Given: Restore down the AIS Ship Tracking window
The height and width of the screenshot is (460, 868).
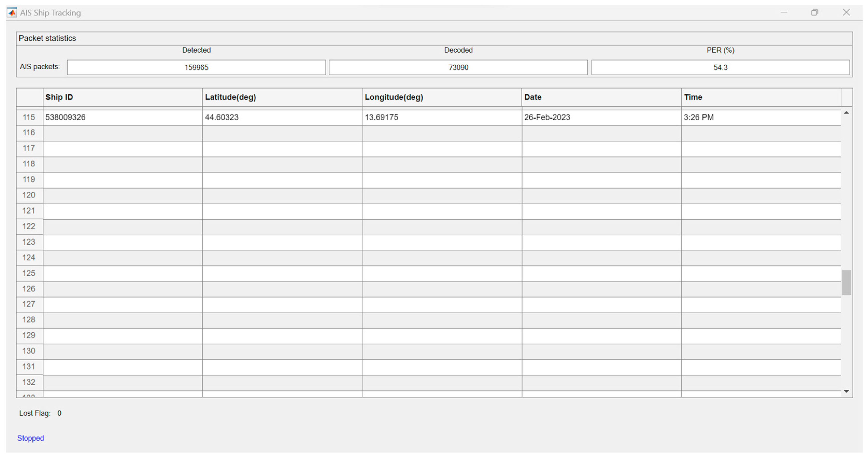Looking at the screenshot, I should coord(814,12).
